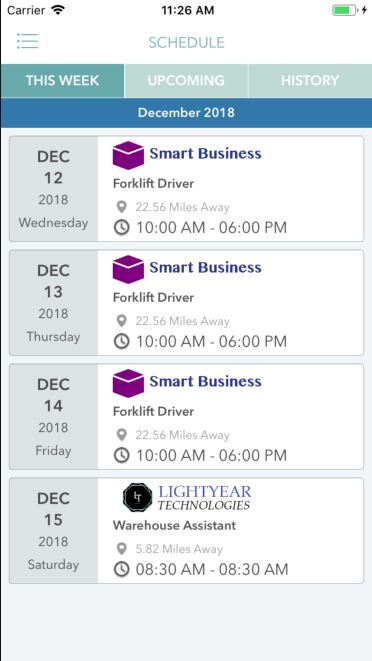Screen dimensions: 372x661
Task: Tap the Lightyear Technologies logo
Action: [187, 497]
